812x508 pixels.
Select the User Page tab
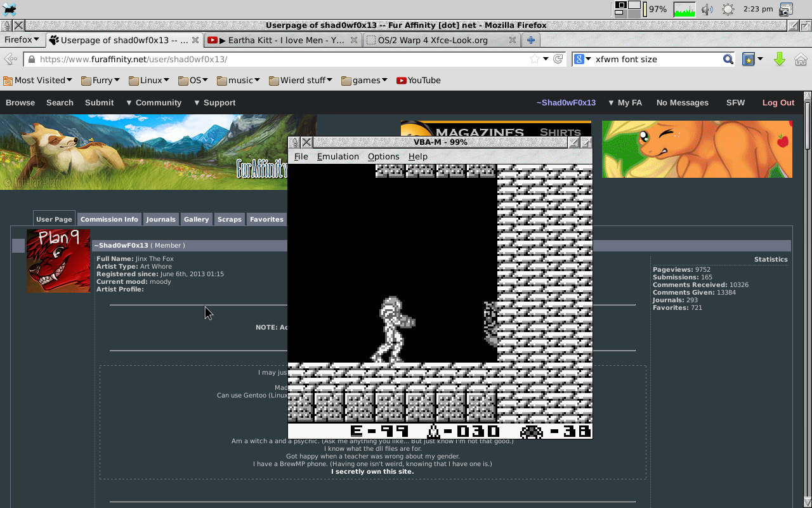pyautogui.click(x=54, y=219)
